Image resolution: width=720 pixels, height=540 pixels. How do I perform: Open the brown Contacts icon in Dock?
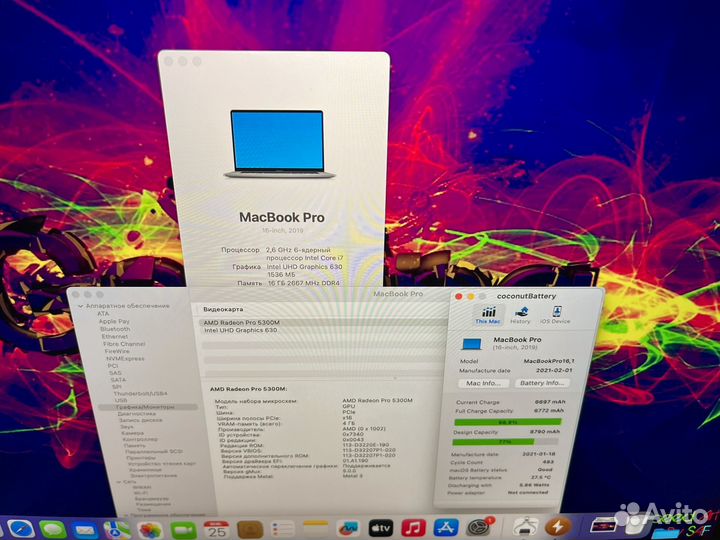pyautogui.click(x=250, y=530)
